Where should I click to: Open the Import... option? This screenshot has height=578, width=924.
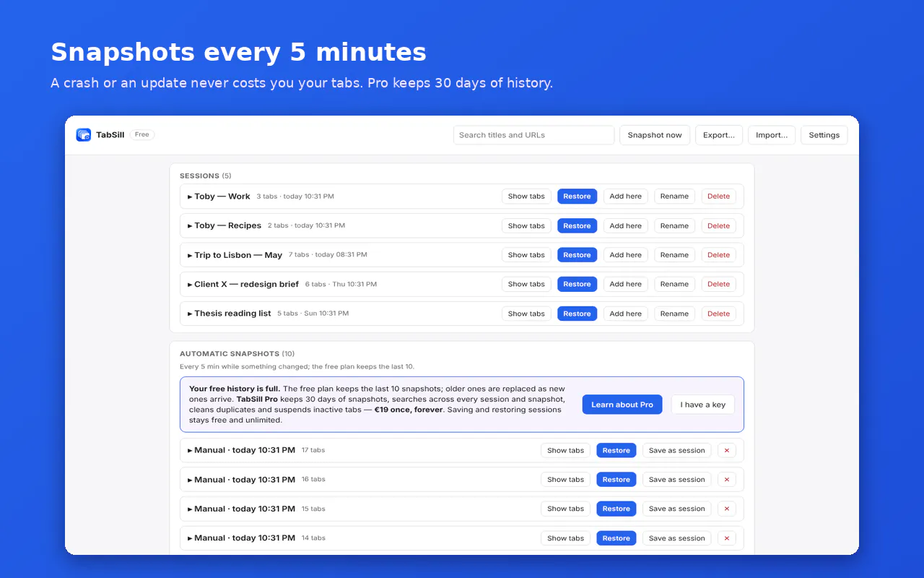[x=772, y=135]
